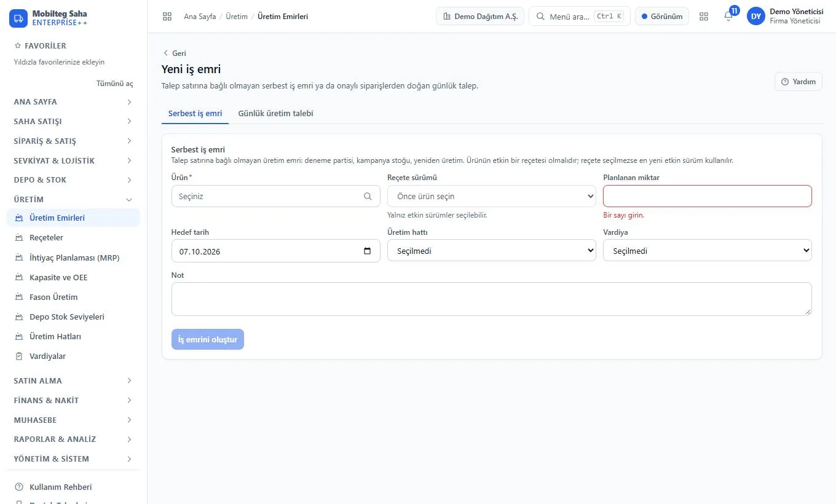Open the Vardiya dropdown
The width and height of the screenshot is (836, 504).
(708, 251)
